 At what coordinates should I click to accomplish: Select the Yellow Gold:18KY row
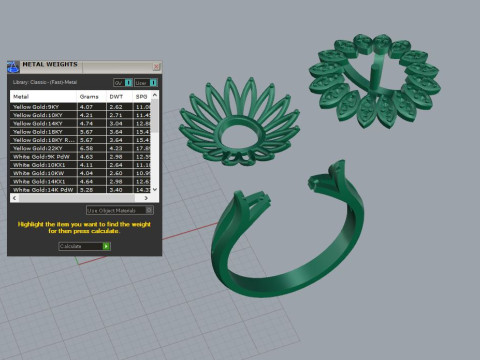[80, 132]
